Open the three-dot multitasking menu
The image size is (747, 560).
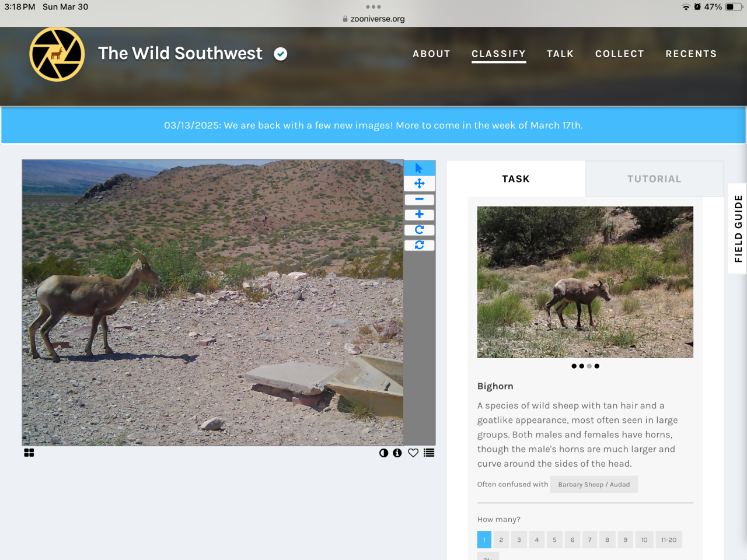[x=373, y=7]
